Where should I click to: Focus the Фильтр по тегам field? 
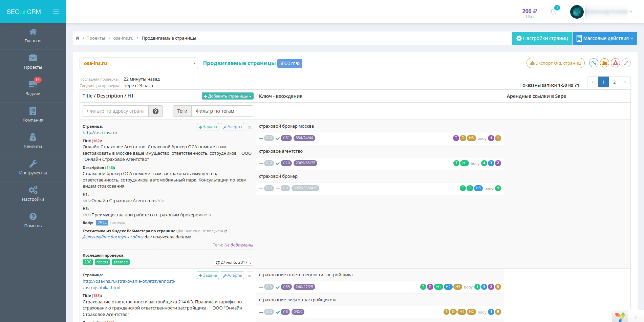222,111
